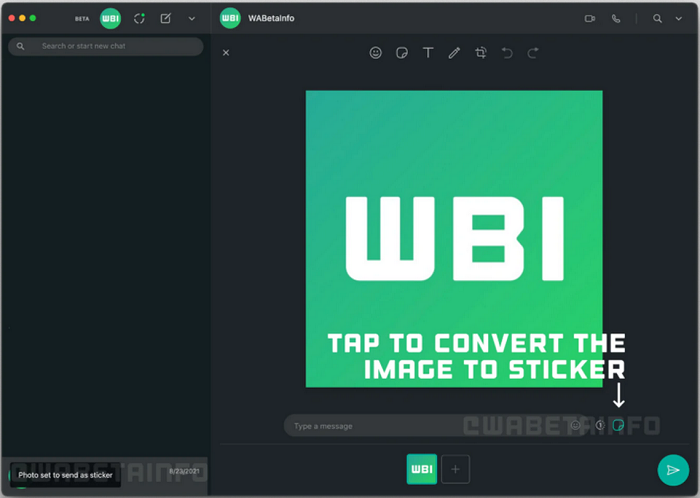Select the sticker tool in editor toolbar
The width and height of the screenshot is (700, 498).
coord(402,53)
